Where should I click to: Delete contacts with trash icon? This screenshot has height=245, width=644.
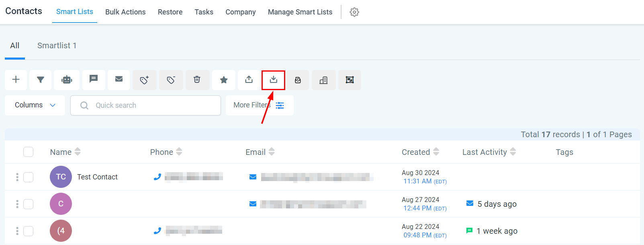click(197, 80)
